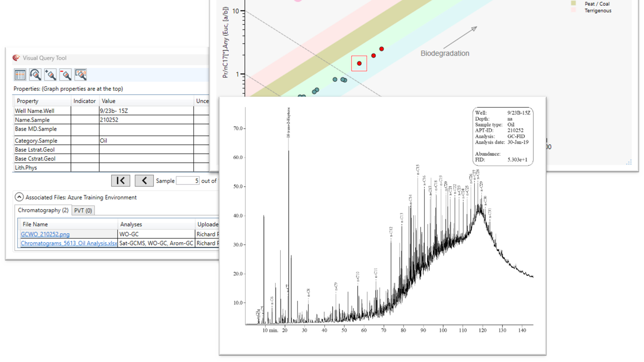This screenshot has height=362, width=644.
Task: Click the Analyses column header
Action: click(x=156, y=224)
